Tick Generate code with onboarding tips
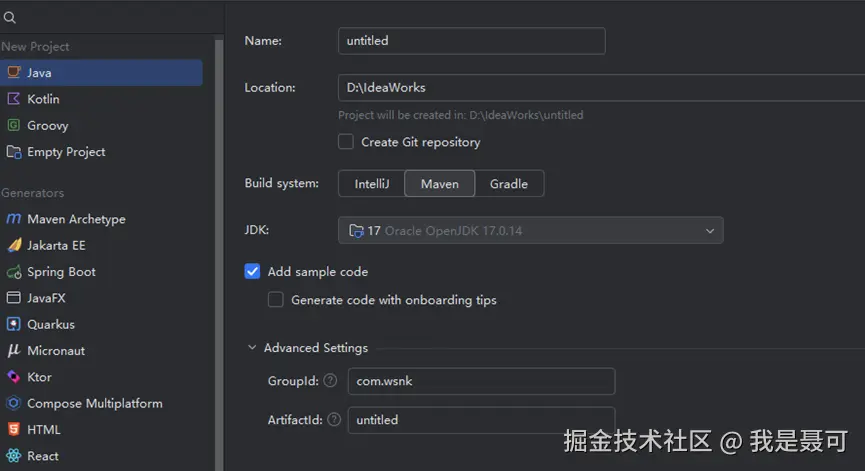The width and height of the screenshot is (865, 471). pyautogui.click(x=276, y=299)
